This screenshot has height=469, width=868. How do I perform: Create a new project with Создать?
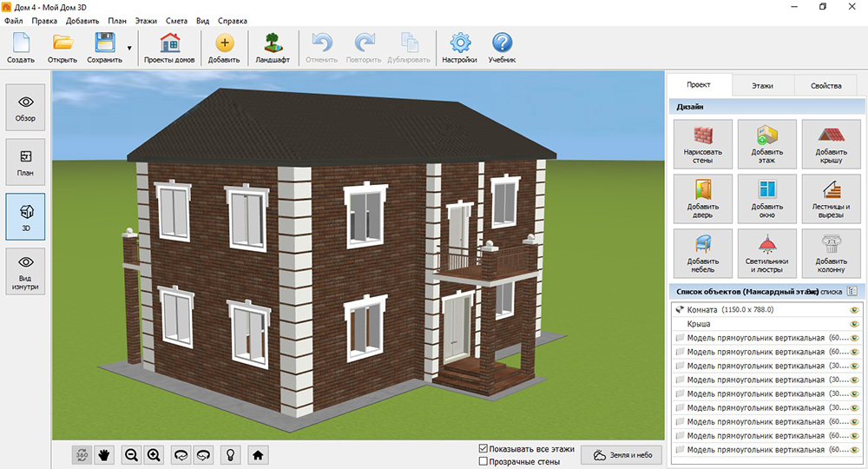[x=21, y=48]
